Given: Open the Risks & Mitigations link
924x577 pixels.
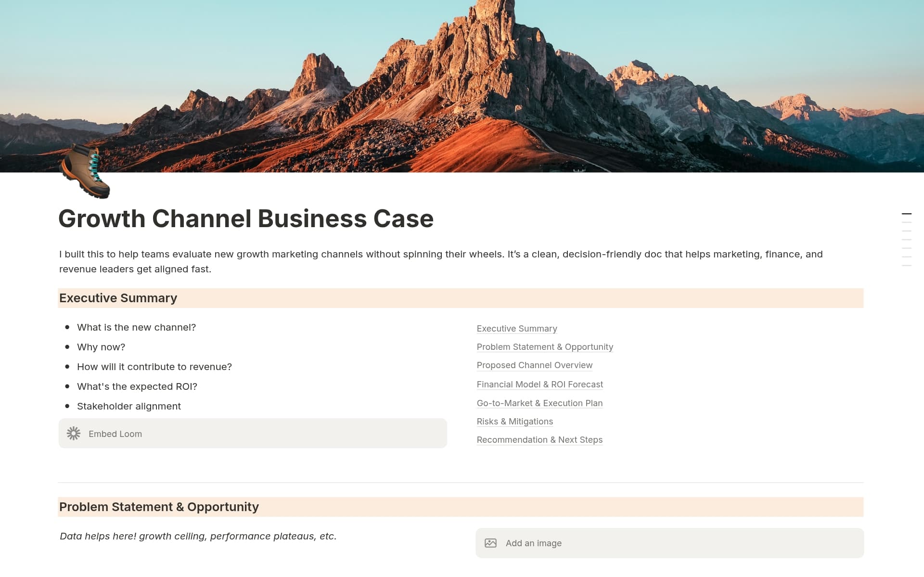Looking at the screenshot, I should (514, 421).
